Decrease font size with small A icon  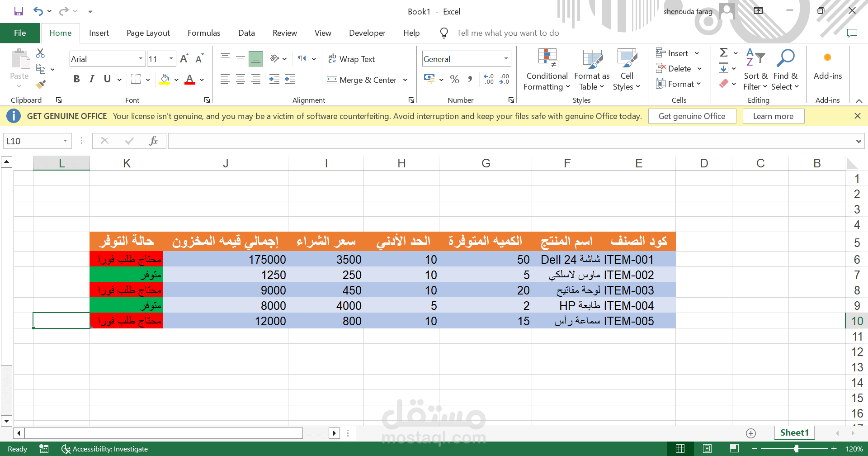click(x=199, y=59)
